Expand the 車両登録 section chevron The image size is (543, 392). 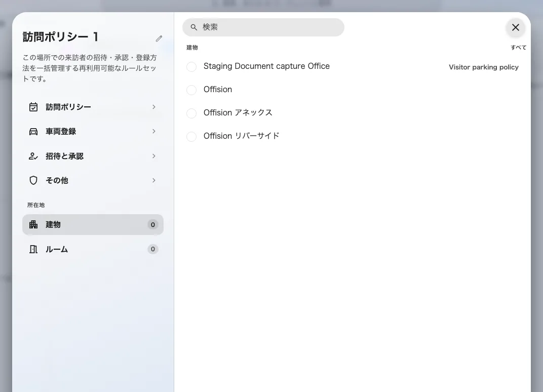tap(154, 131)
